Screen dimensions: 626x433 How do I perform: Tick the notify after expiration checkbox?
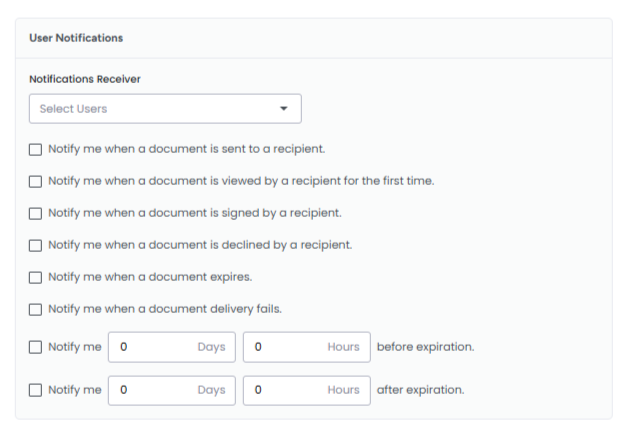[x=35, y=390]
